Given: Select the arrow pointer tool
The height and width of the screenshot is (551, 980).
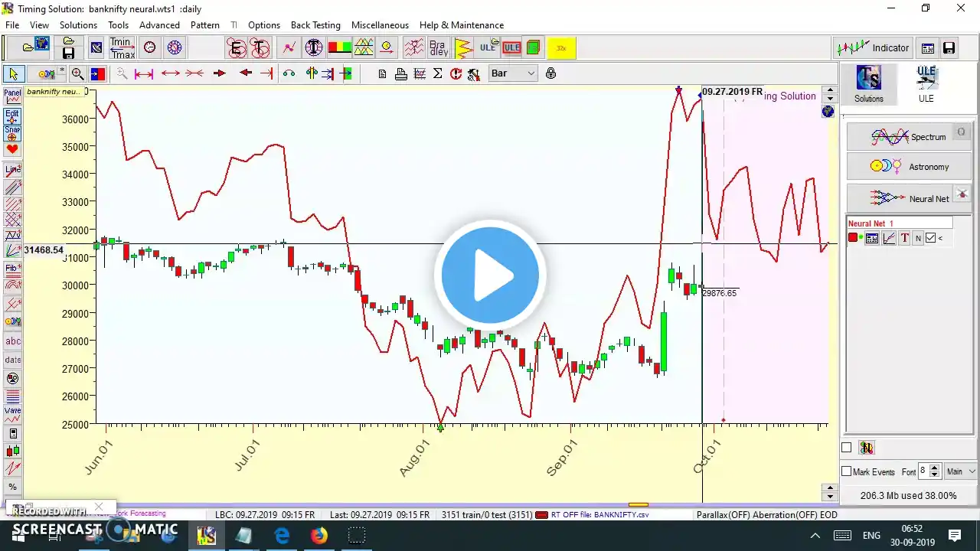Looking at the screenshot, I should (x=13, y=73).
